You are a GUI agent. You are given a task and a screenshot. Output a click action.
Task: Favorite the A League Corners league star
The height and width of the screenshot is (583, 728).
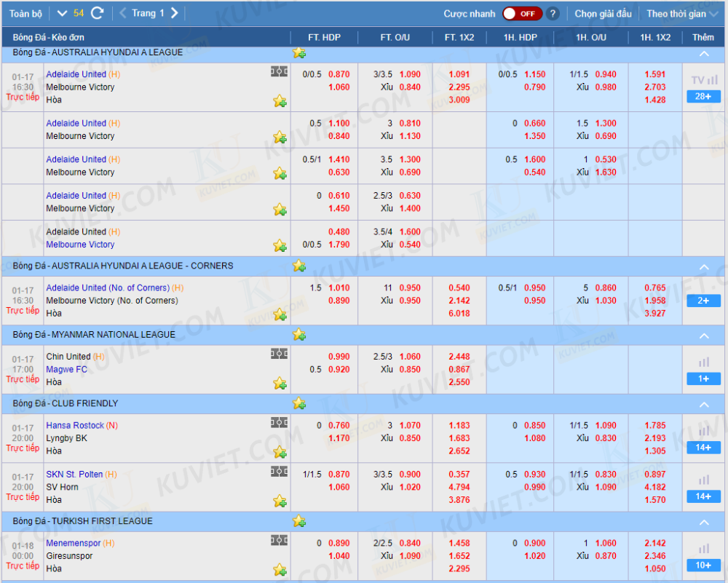pyautogui.click(x=299, y=266)
